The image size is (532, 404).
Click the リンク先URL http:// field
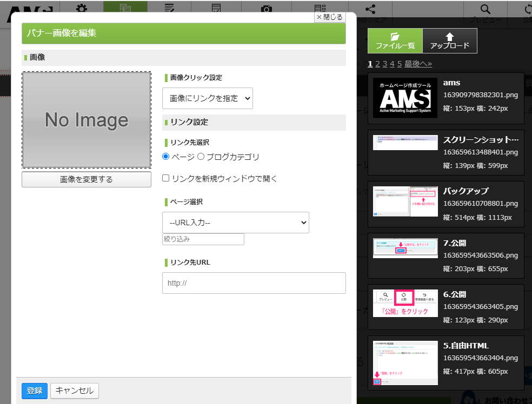[x=254, y=283]
